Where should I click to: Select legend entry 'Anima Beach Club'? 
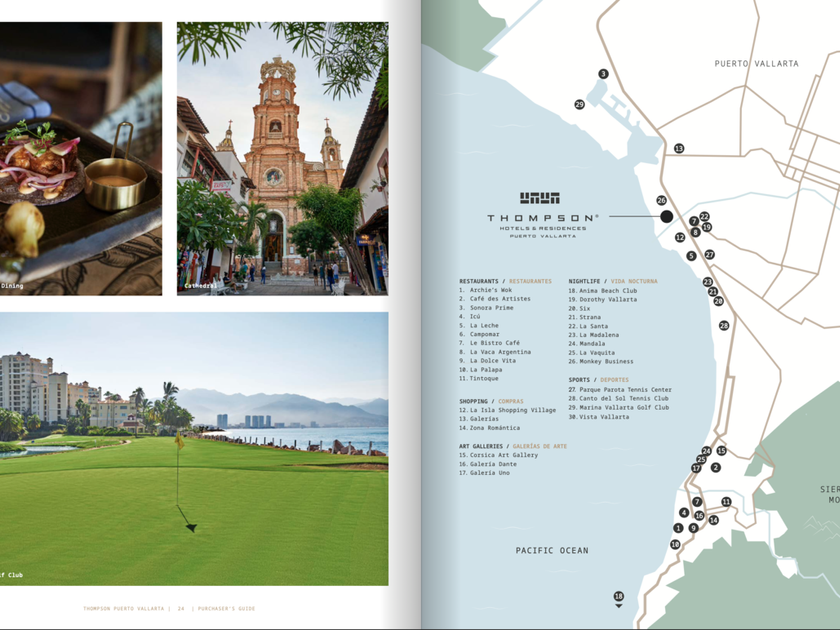[x=603, y=291]
